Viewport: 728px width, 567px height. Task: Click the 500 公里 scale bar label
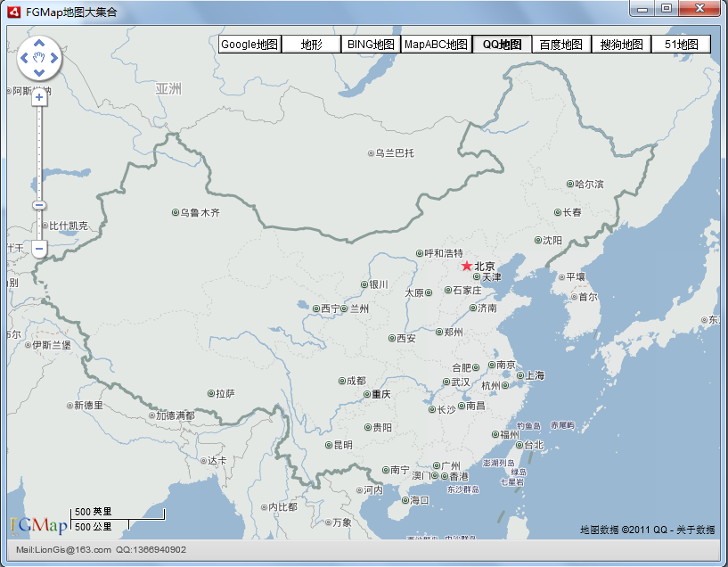(x=94, y=527)
